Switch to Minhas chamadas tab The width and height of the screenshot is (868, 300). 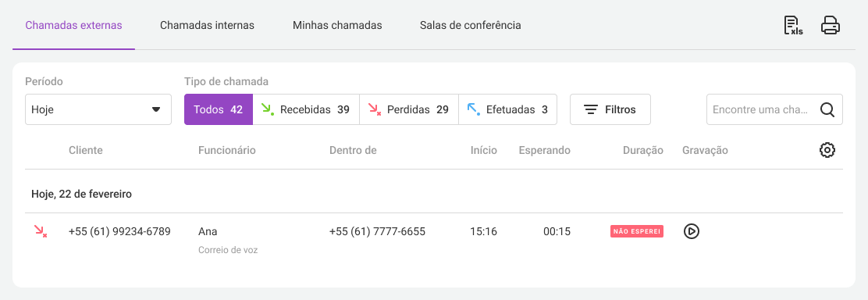click(x=337, y=26)
